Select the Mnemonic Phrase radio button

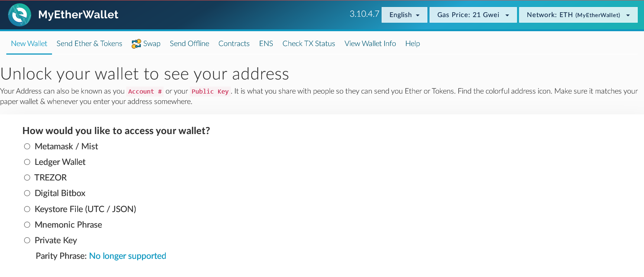pos(27,225)
